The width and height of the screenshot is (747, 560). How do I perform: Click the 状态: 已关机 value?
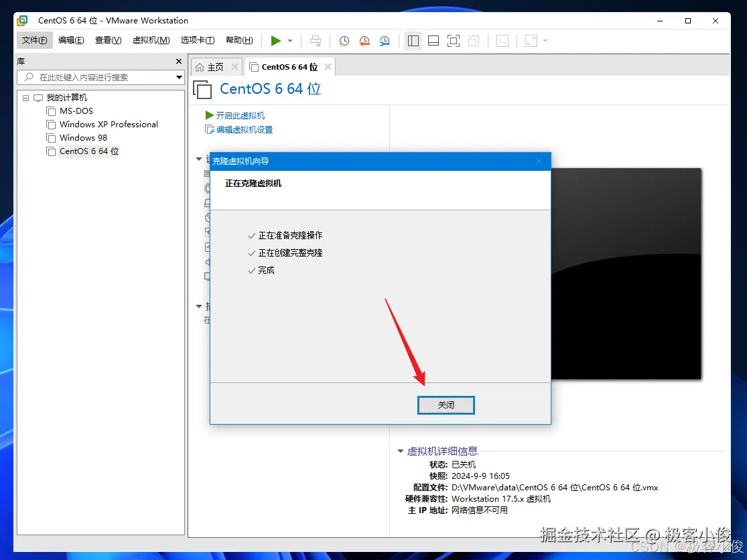pos(464,464)
